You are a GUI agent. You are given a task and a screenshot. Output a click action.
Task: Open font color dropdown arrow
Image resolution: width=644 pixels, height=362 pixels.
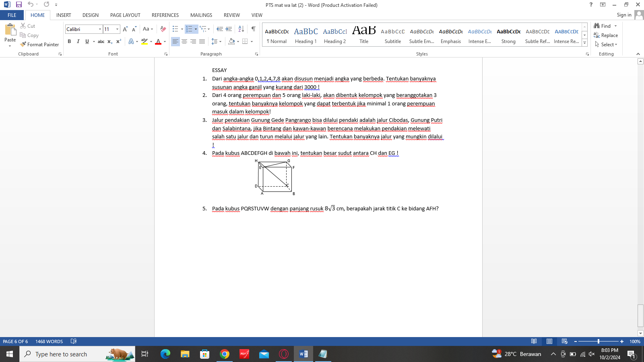coord(165,41)
